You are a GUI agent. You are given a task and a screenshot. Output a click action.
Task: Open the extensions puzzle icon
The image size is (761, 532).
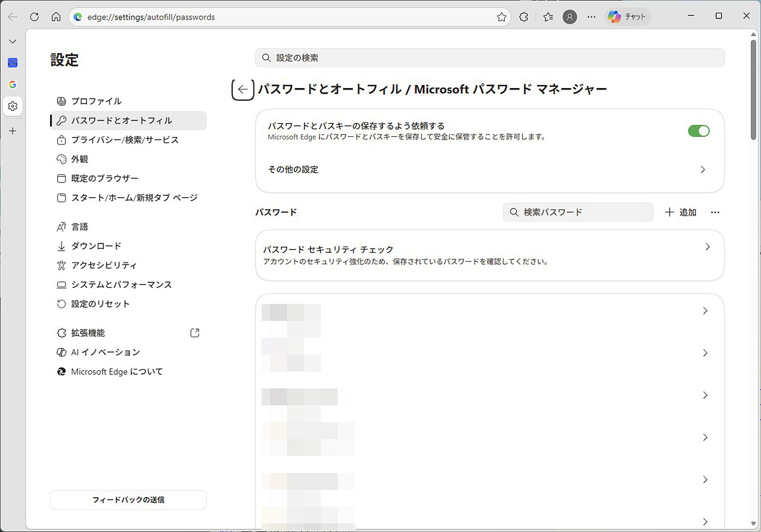point(524,17)
